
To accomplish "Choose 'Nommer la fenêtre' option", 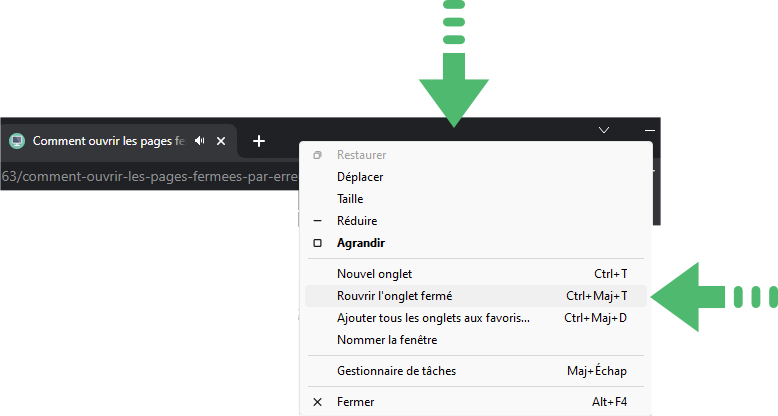I will click(x=475, y=340).
